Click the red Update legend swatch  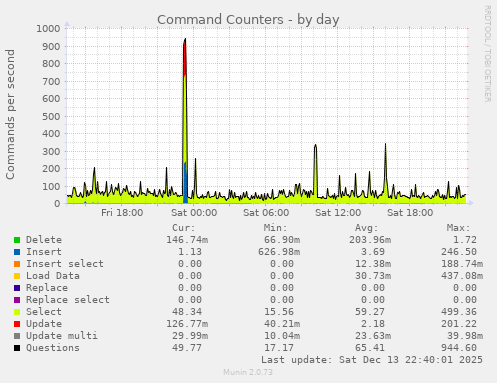click(x=17, y=324)
